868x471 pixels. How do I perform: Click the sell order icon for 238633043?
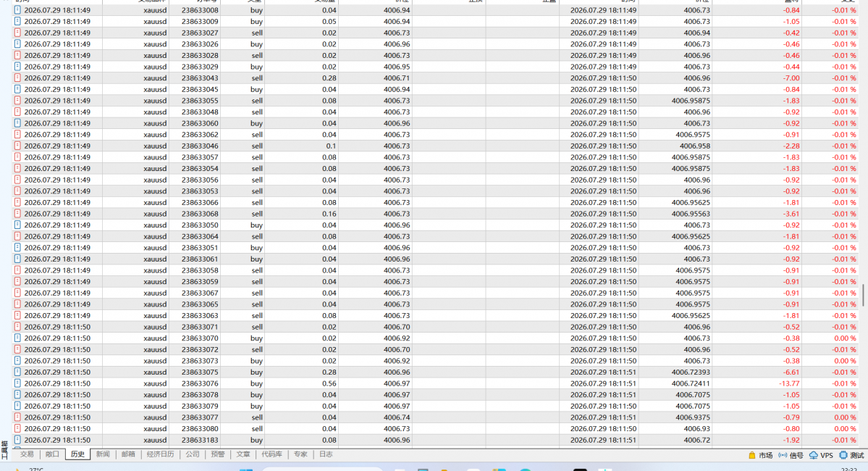[17, 78]
